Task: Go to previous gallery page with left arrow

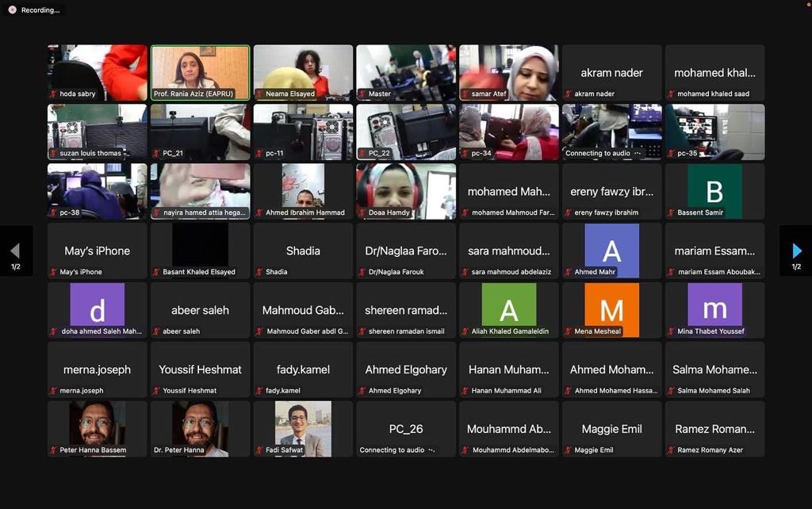Action: coord(15,251)
